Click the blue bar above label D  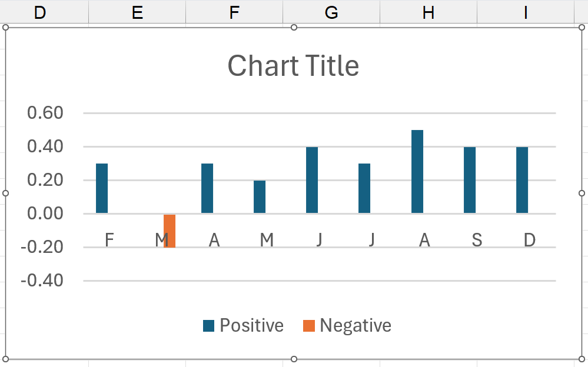(522, 179)
